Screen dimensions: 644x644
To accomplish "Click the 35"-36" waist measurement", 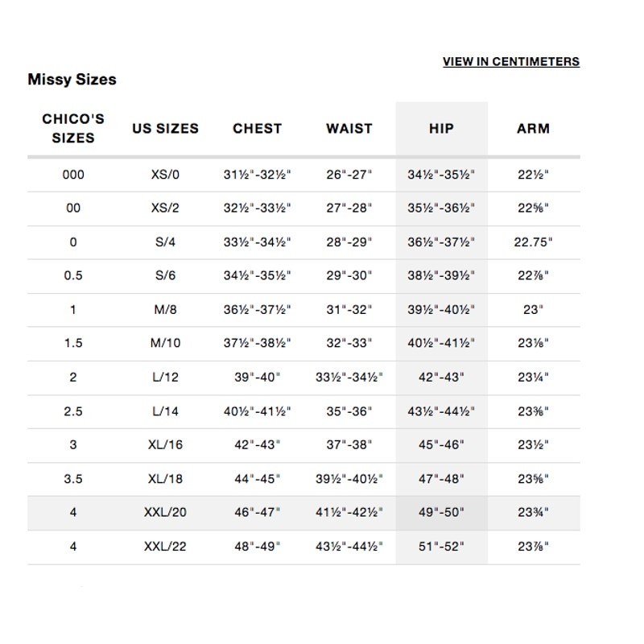I will click(349, 411).
